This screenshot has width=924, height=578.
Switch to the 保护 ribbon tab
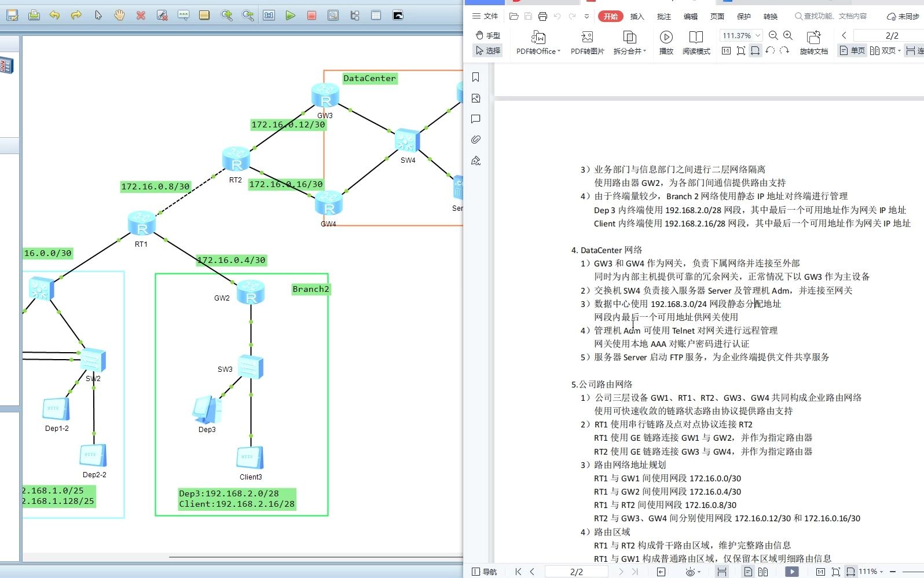click(x=744, y=16)
